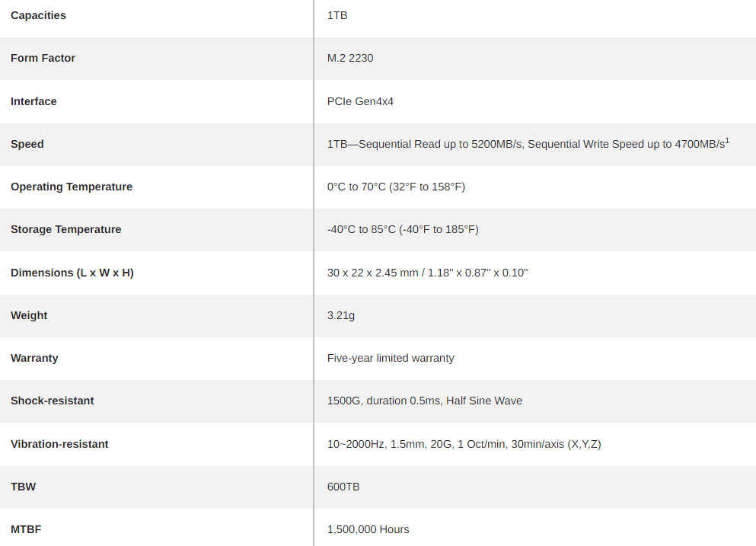Click the Dimensions (L x W x H) label
Image resolution: width=756 pixels, height=546 pixels.
(x=72, y=273)
